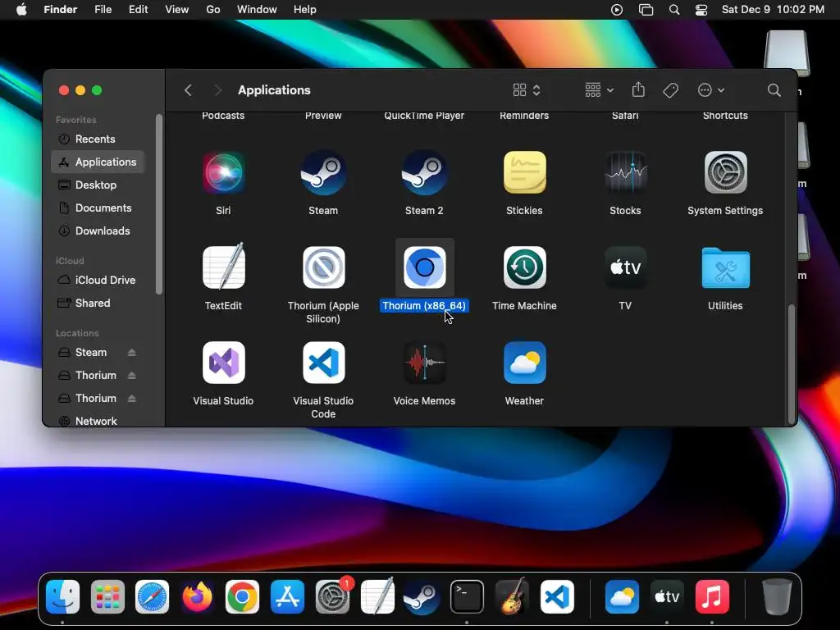Eject the Steam volume in sidebar
The width and height of the screenshot is (840, 630).
coord(132,352)
